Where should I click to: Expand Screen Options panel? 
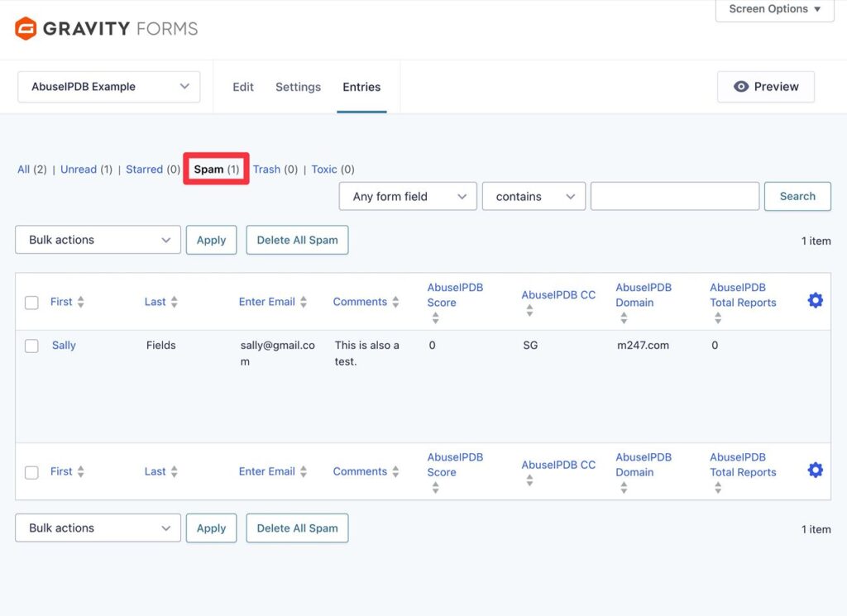pyautogui.click(x=774, y=9)
